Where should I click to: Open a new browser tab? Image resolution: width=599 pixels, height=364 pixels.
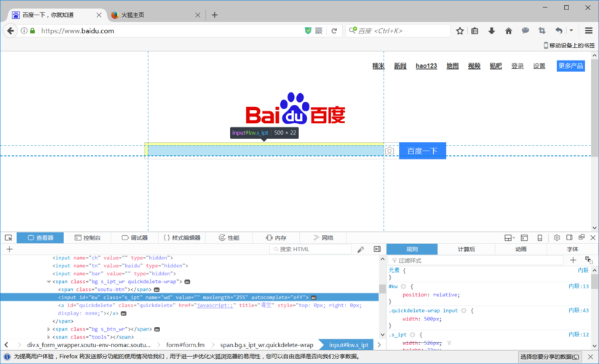coord(214,15)
